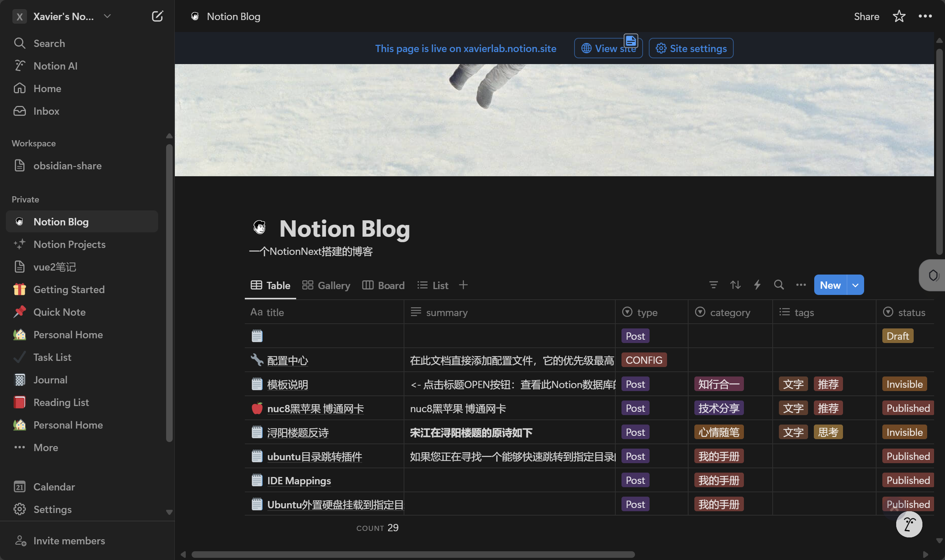Open Site settings
The width and height of the screenshot is (945, 560).
(691, 48)
